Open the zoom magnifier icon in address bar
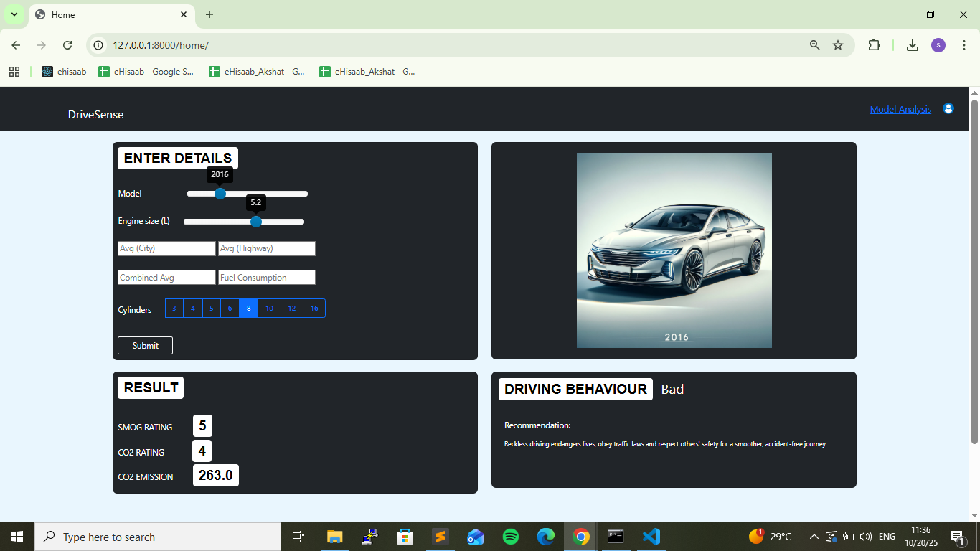Screen dimensions: 980x551 pyautogui.click(x=814, y=45)
